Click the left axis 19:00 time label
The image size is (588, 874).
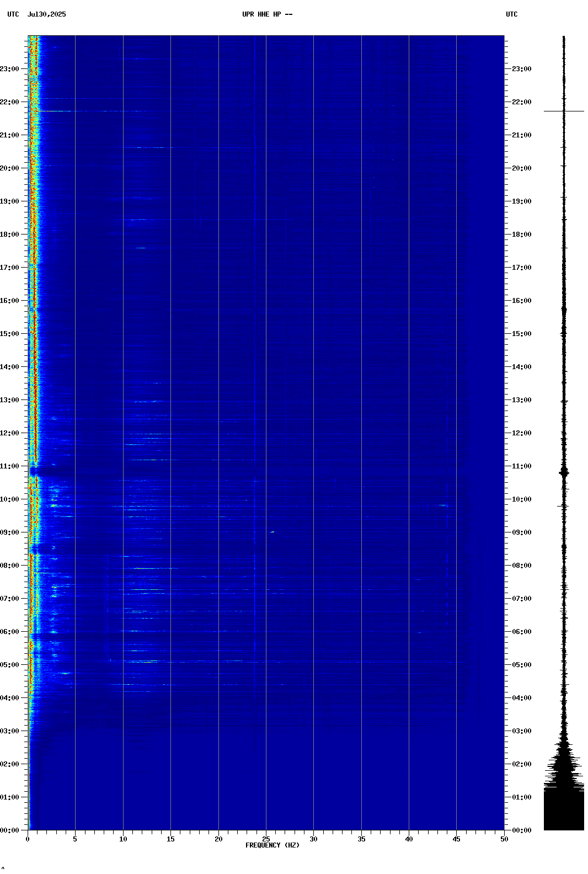[9, 201]
